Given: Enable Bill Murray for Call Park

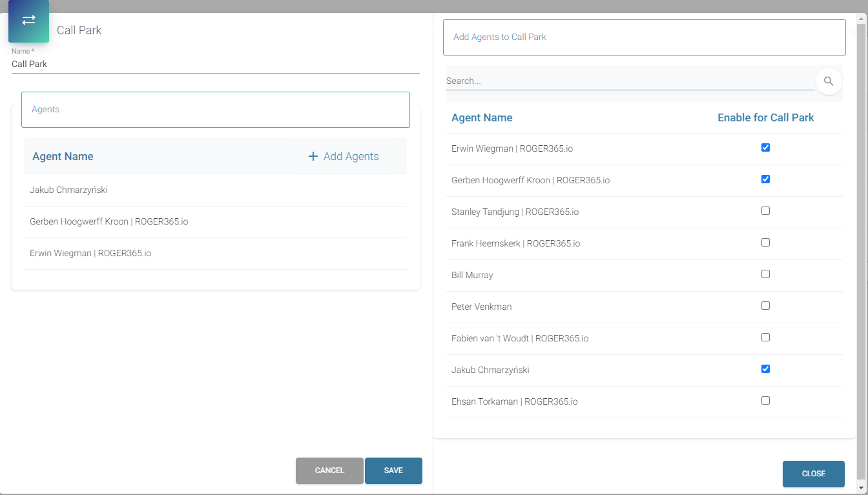Looking at the screenshot, I should [765, 274].
